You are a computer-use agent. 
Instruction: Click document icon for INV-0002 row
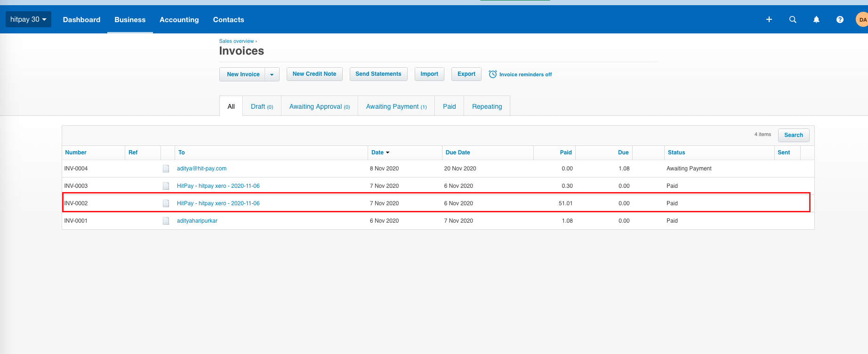coord(166,203)
